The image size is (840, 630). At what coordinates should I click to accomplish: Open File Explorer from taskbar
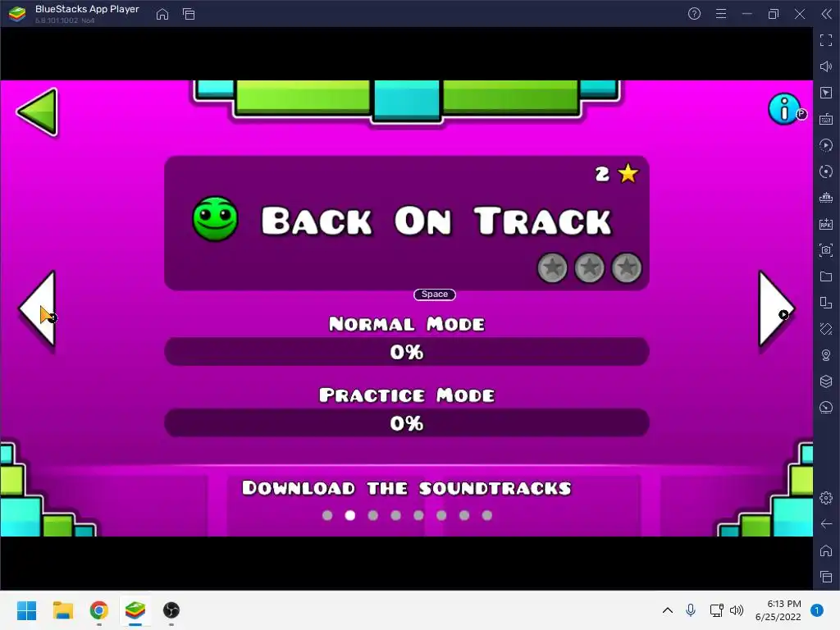click(62, 610)
